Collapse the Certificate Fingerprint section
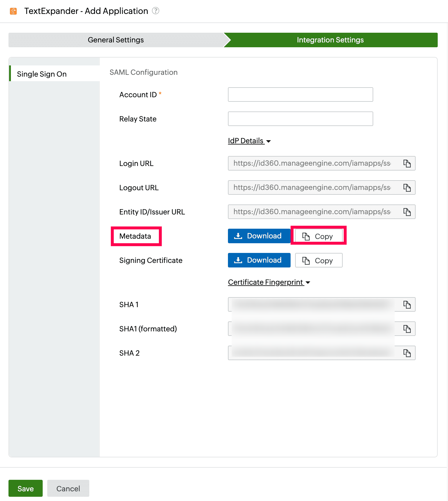The height and width of the screenshot is (501, 448). click(269, 282)
